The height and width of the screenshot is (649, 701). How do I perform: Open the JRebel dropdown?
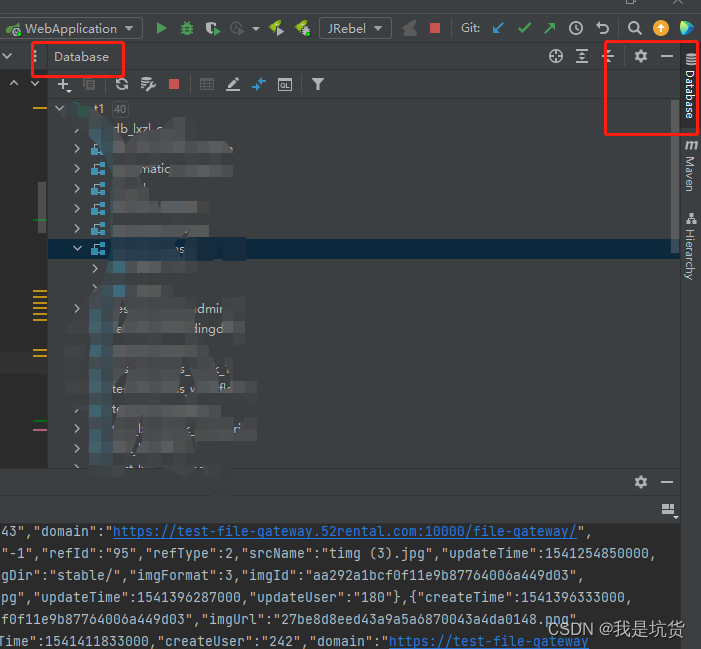tap(355, 29)
